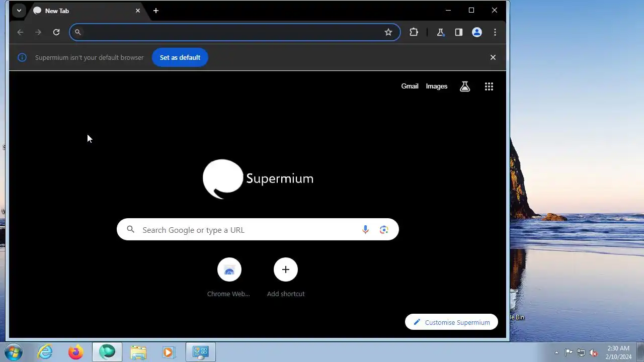The height and width of the screenshot is (362, 644).
Task: Open the Windows Start menu
Action: (13, 352)
